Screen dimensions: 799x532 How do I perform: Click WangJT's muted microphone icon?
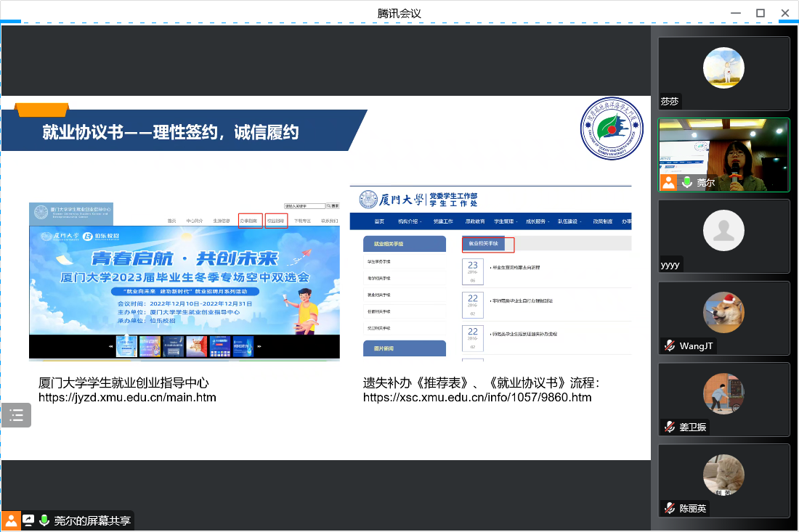(x=670, y=346)
